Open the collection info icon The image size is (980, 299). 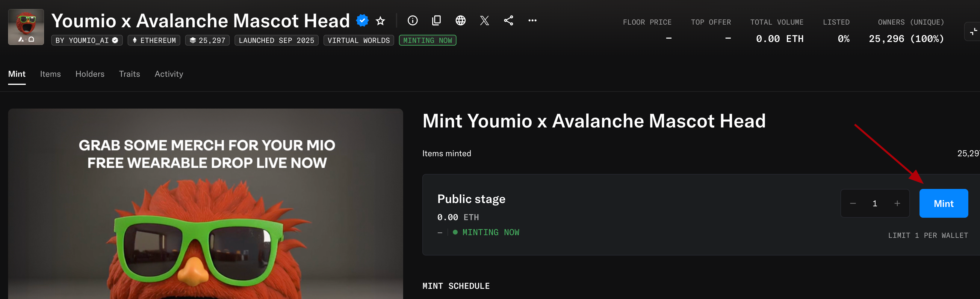412,21
